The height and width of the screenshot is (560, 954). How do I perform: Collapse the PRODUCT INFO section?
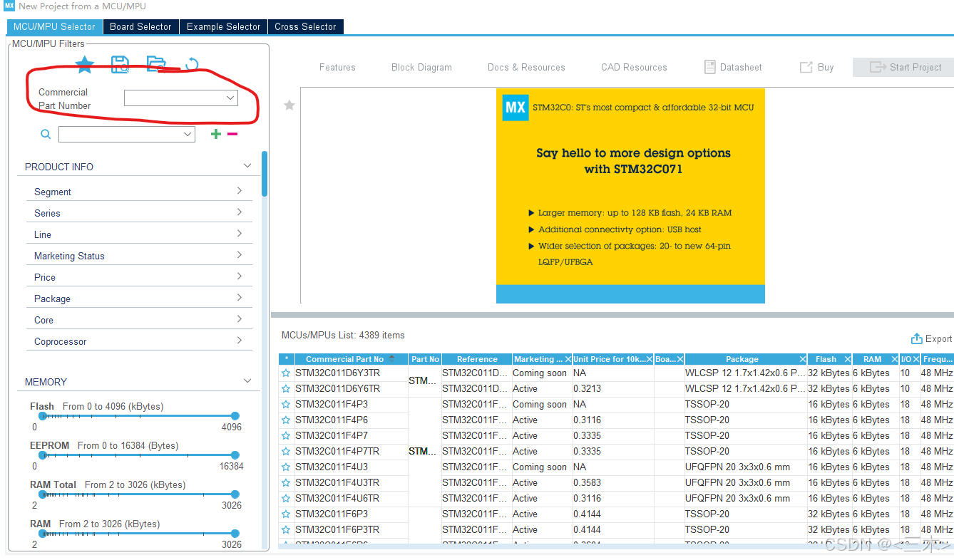247,166
